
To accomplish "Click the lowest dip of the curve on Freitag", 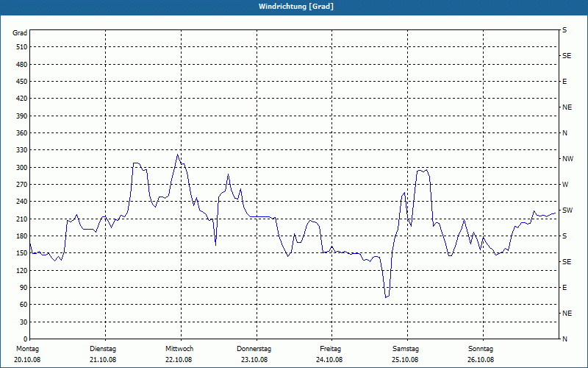I will (386, 297).
